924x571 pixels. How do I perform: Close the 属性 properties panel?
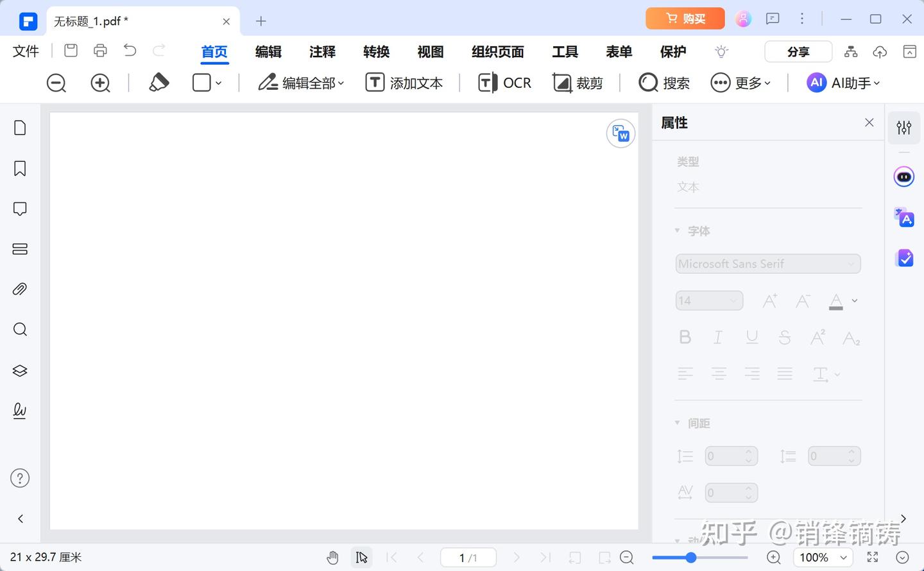click(869, 123)
